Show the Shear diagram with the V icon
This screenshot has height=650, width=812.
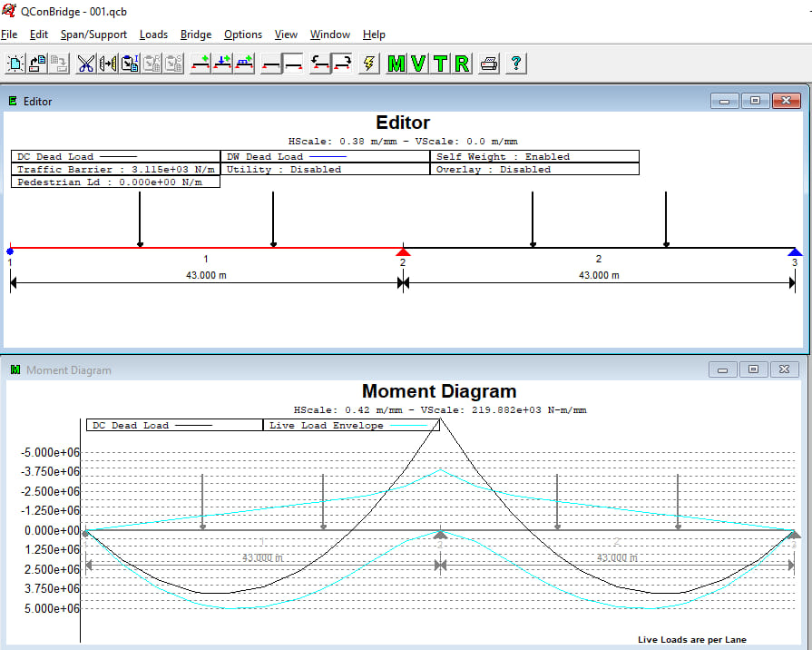tap(418, 64)
